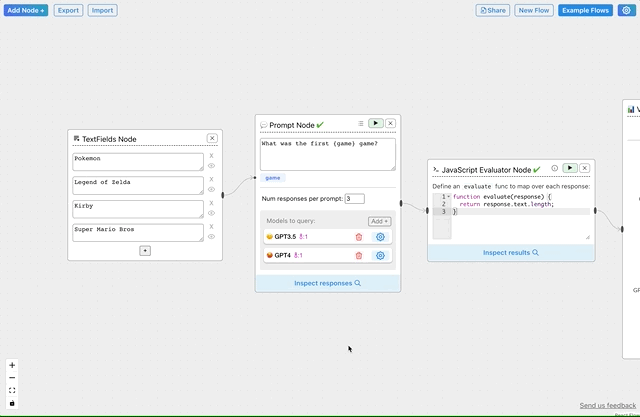
Task: Toggle visibility of Super Mario Bros field
Action: coord(211,237)
